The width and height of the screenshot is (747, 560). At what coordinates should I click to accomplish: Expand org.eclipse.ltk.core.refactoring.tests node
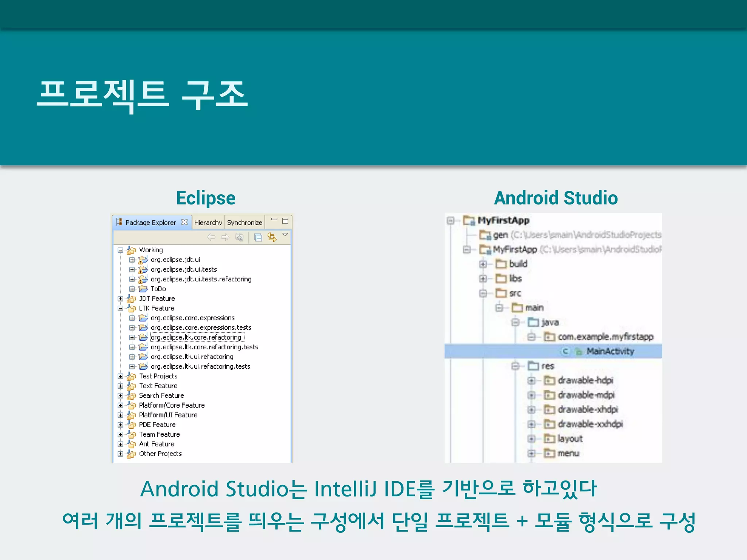pos(132,347)
